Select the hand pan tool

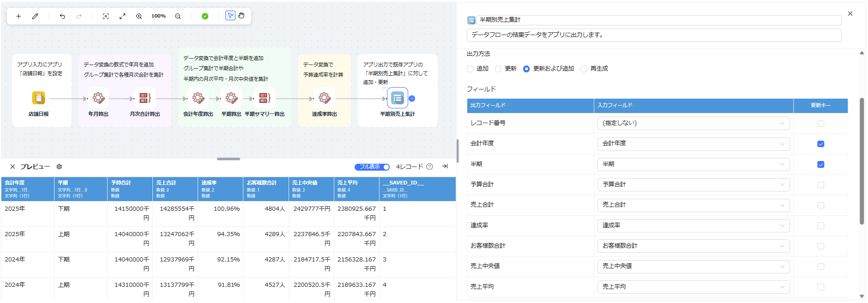pos(241,16)
